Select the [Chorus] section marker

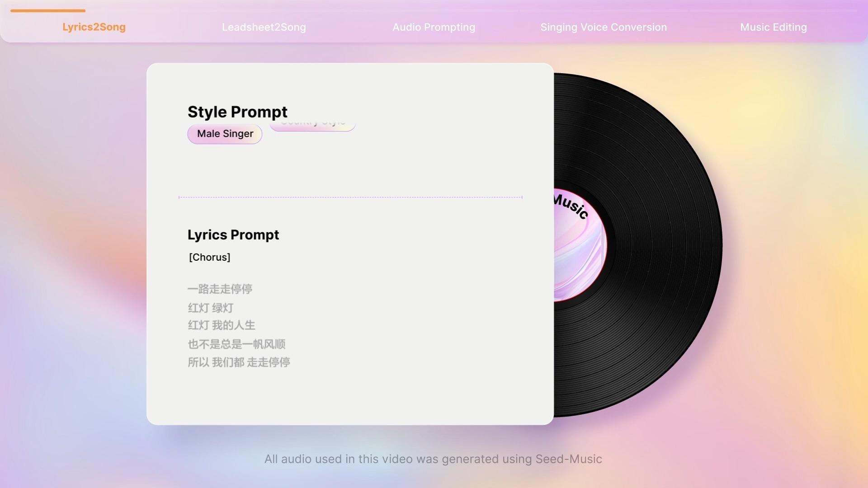210,257
